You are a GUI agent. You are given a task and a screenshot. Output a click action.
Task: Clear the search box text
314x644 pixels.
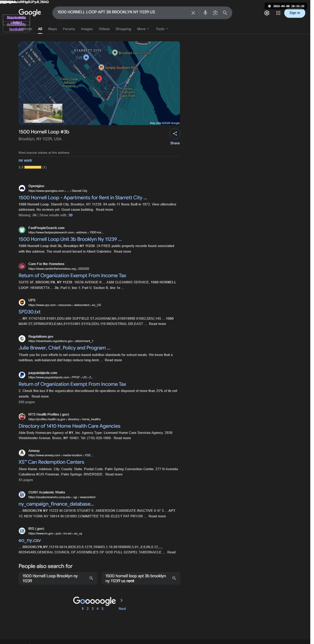coord(193,13)
